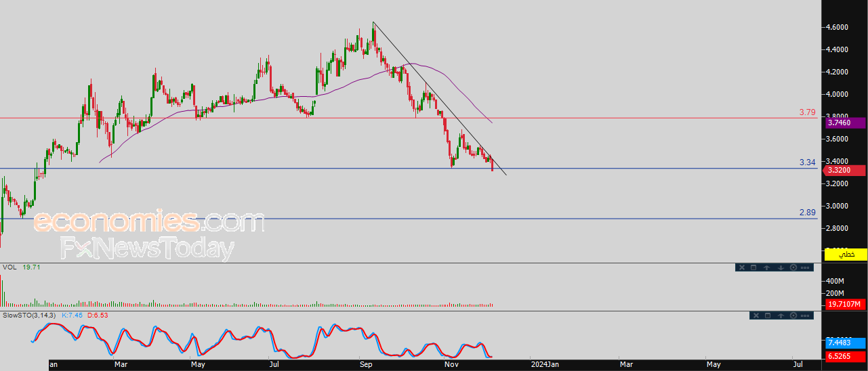Click the yellow Arabic scale-mode button

[x=846, y=254]
